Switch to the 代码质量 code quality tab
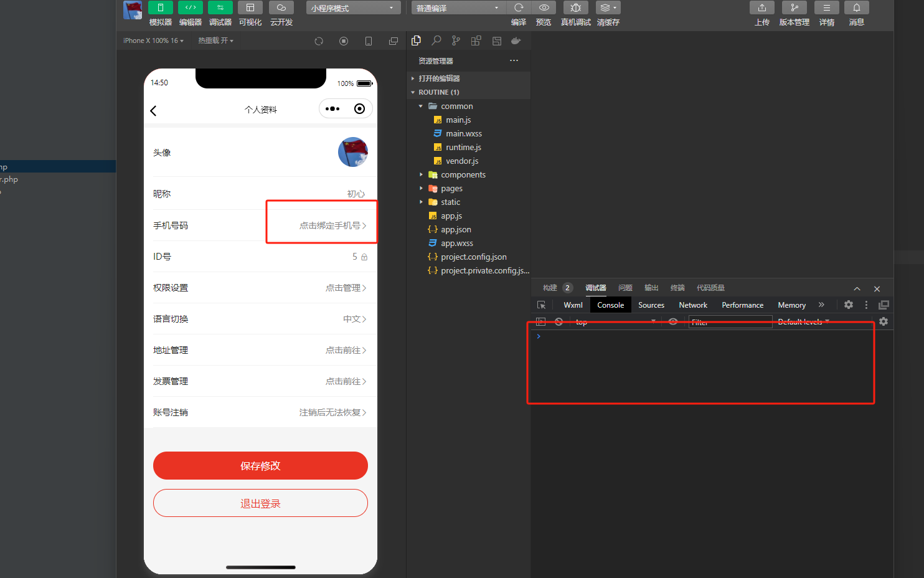The image size is (924, 578). (x=710, y=288)
